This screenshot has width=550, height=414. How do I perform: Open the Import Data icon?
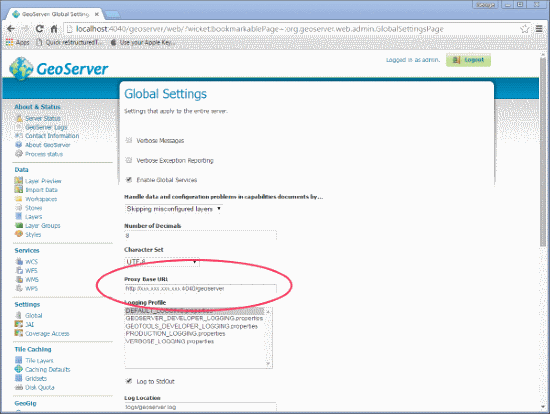(x=19, y=189)
